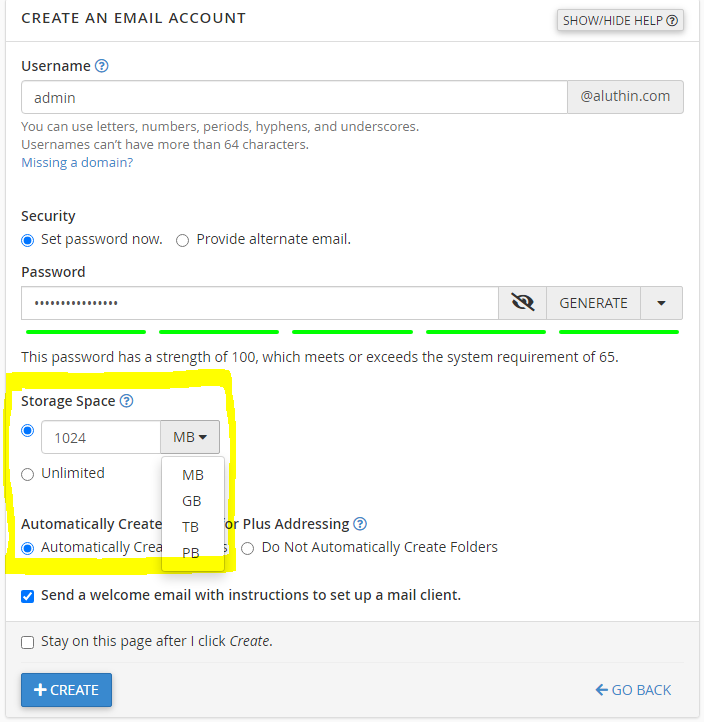Click the Username input field
This screenshot has height=722, width=704.
(x=294, y=98)
